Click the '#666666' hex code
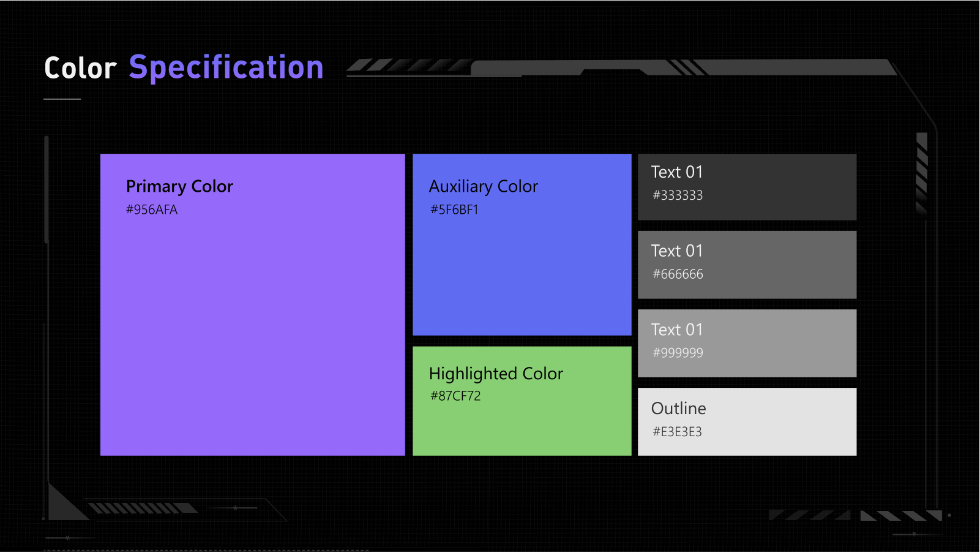This screenshot has height=552, width=980. 678,274
